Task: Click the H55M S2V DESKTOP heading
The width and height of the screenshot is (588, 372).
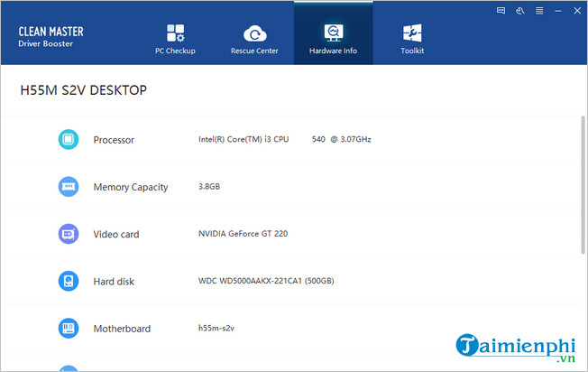Action: tap(83, 90)
